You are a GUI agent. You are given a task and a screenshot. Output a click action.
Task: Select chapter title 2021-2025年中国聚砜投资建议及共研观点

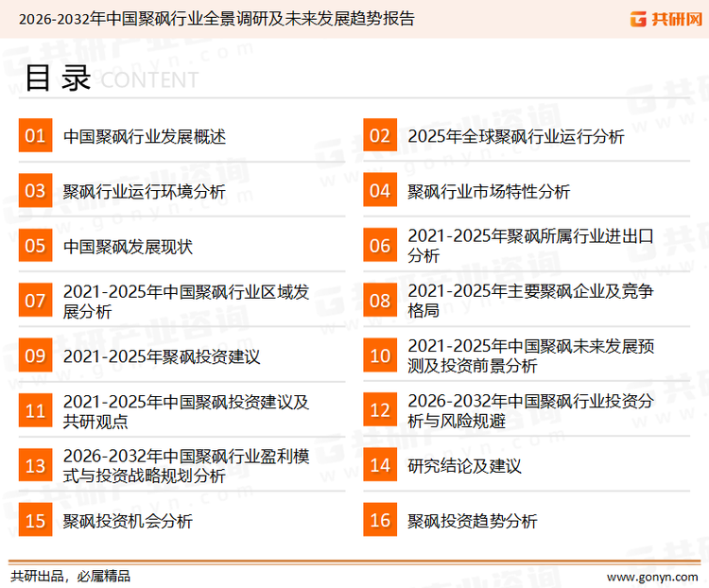pos(186,411)
